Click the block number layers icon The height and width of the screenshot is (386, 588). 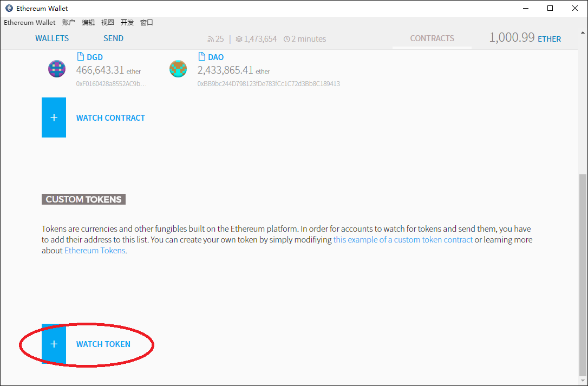[239, 39]
